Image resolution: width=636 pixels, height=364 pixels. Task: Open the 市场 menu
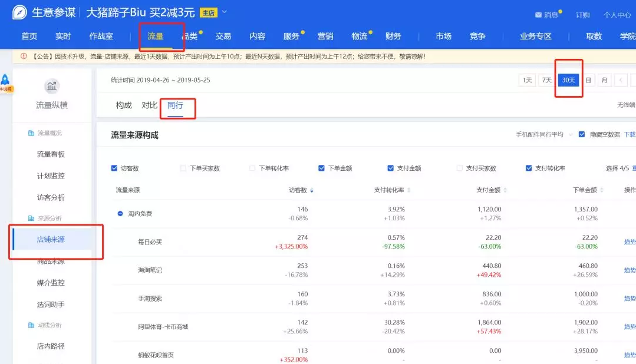443,36
